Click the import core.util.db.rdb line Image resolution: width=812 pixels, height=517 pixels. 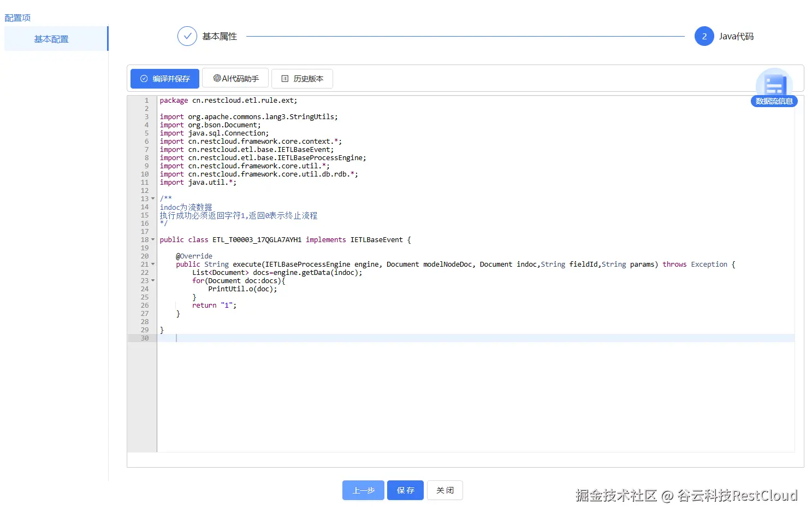click(259, 174)
